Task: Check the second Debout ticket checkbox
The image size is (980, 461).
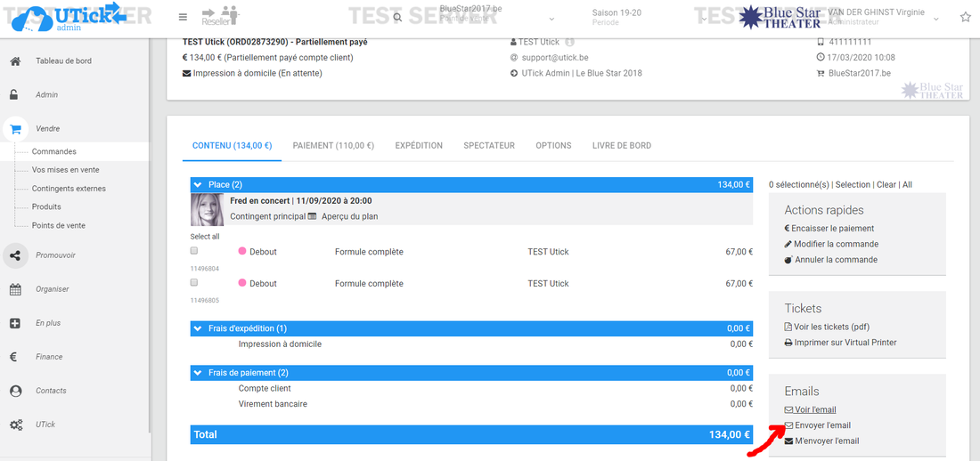Action: coord(194,282)
